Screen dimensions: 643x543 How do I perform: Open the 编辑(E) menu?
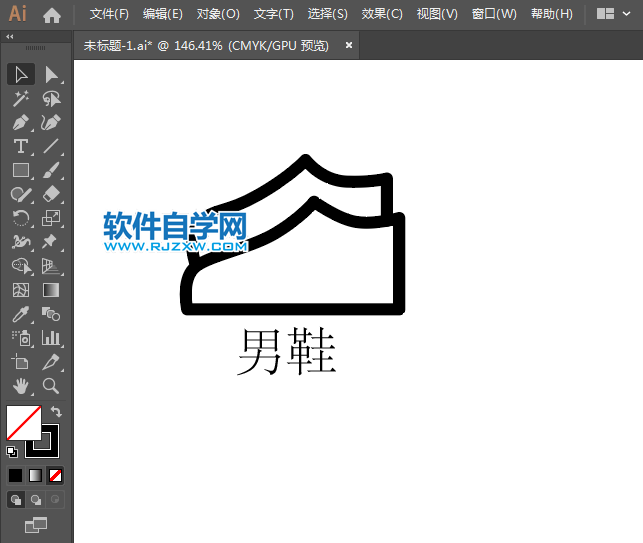(162, 14)
